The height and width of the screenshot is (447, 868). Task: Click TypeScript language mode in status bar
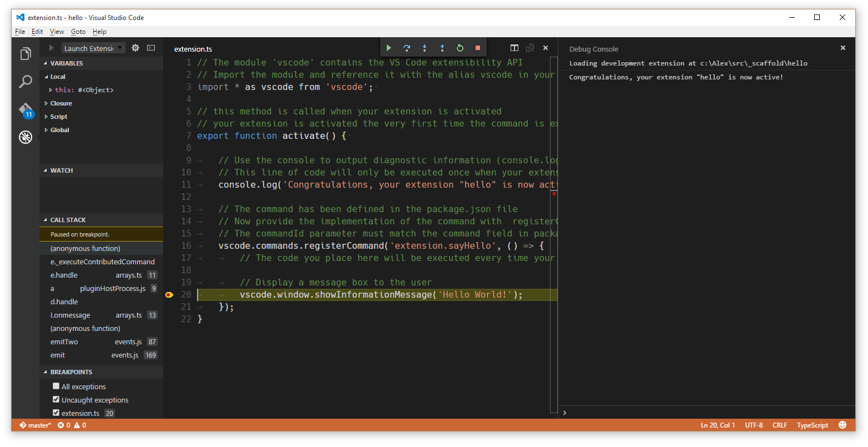click(812, 425)
